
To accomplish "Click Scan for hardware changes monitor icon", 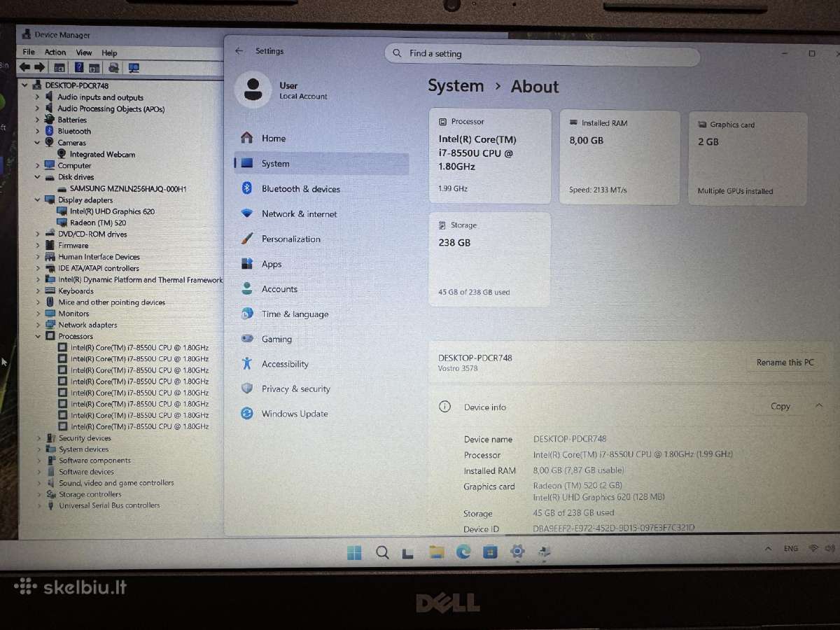I will coord(134,68).
